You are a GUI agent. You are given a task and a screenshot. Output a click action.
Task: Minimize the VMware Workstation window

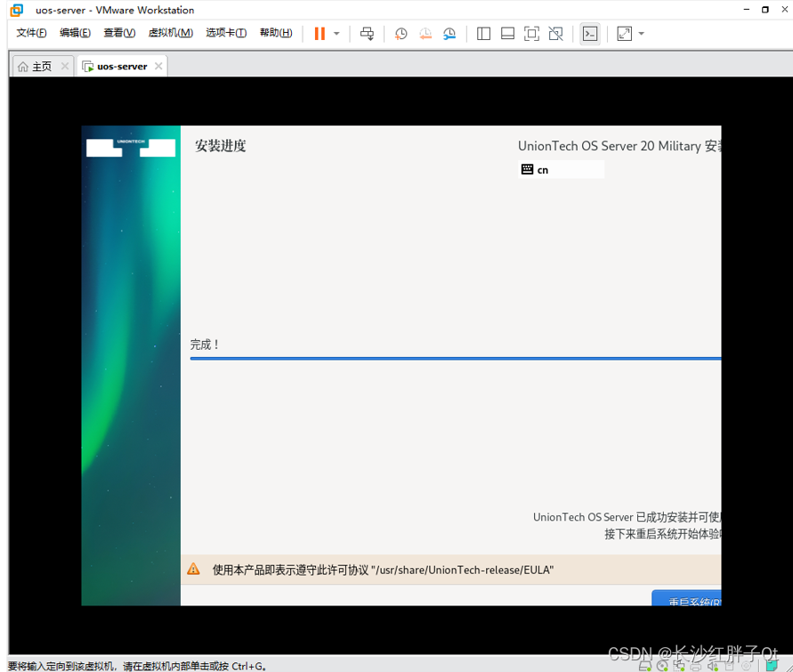click(747, 10)
